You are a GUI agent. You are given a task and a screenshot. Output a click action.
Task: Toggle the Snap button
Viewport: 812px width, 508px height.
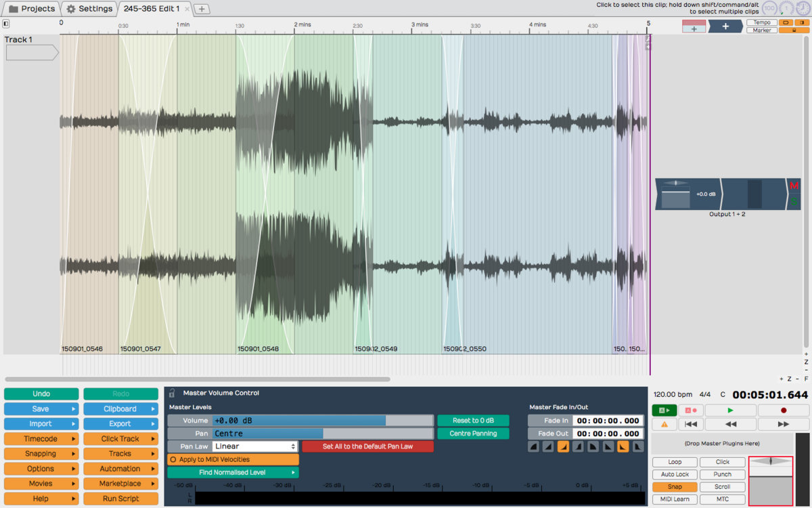(675, 487)
